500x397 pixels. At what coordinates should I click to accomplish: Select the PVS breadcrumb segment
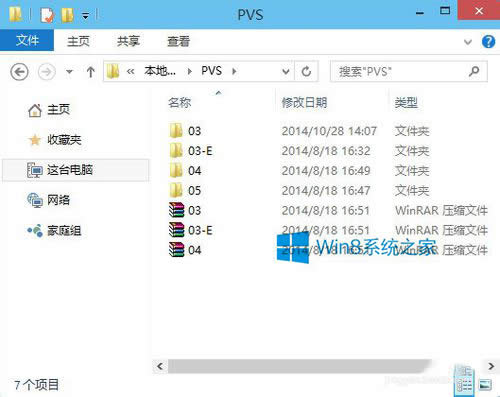click(x=211, y=71)
